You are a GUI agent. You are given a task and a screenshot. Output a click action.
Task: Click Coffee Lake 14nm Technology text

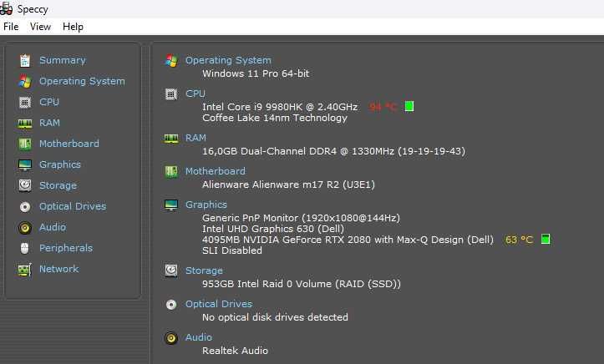(275, 118)
